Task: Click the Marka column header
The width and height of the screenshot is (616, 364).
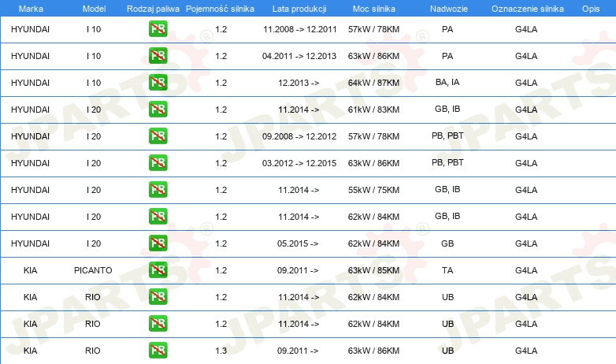Action: tap(31, 9)
